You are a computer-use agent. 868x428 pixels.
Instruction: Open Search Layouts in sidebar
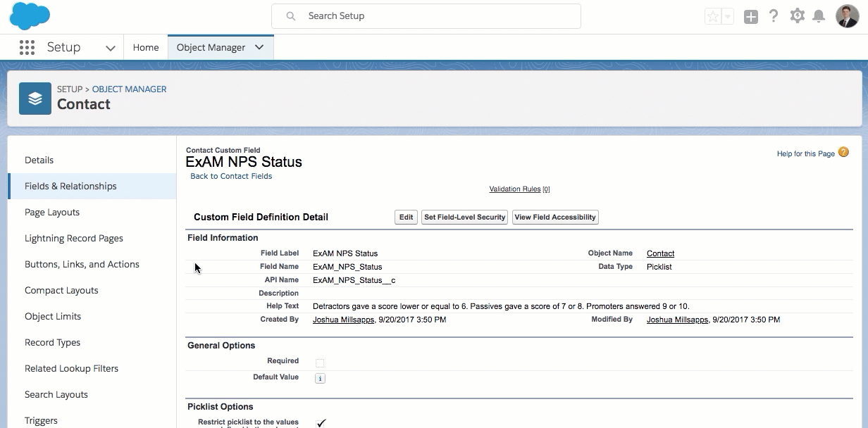[x=92, y=395]
